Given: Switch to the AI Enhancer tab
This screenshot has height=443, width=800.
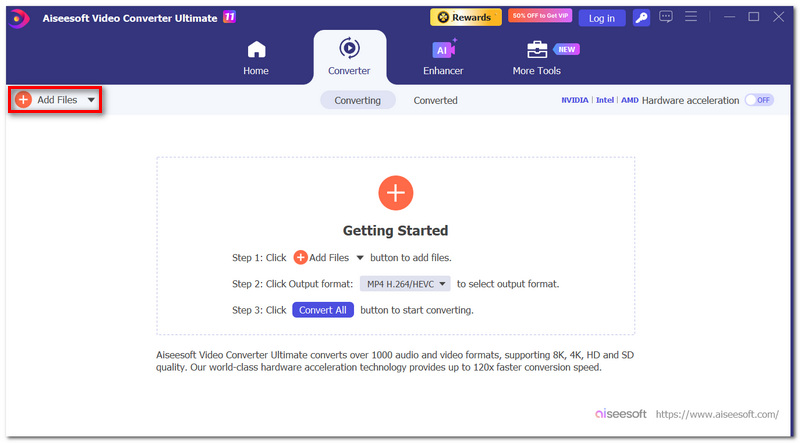Looking at the screenshot, I should point(443,58).
